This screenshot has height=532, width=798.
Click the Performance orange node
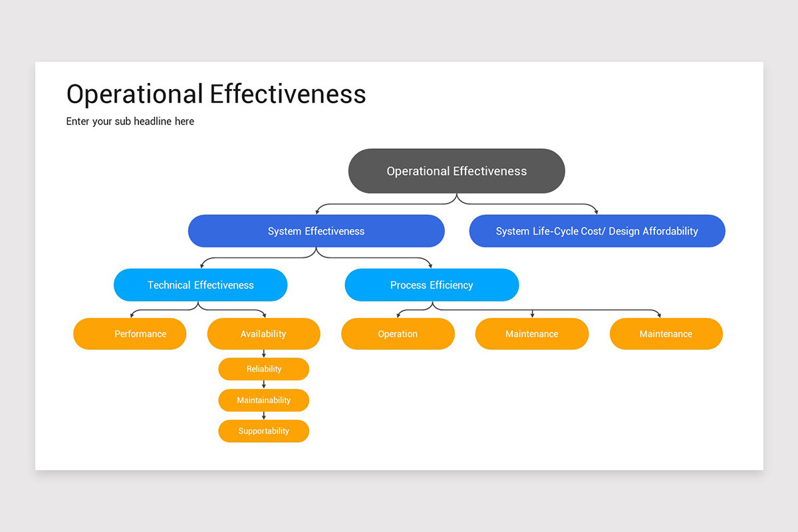click(130, 333)
